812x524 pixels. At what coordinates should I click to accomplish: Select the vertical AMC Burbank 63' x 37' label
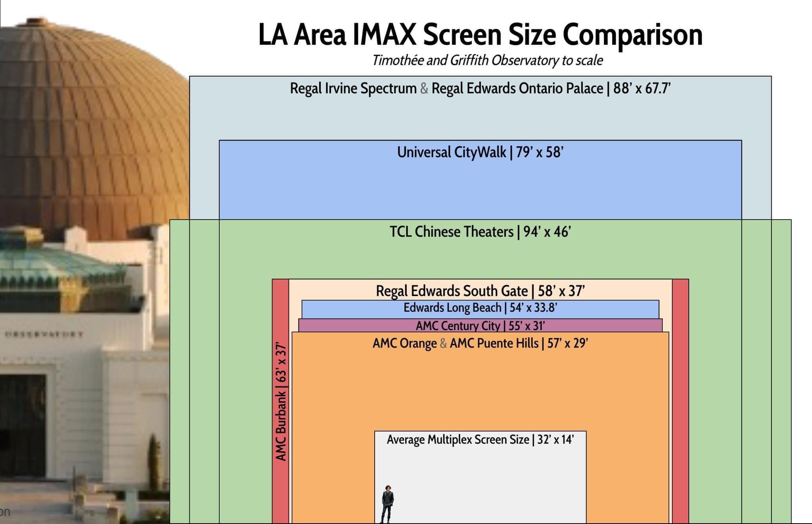coord(281,402)
